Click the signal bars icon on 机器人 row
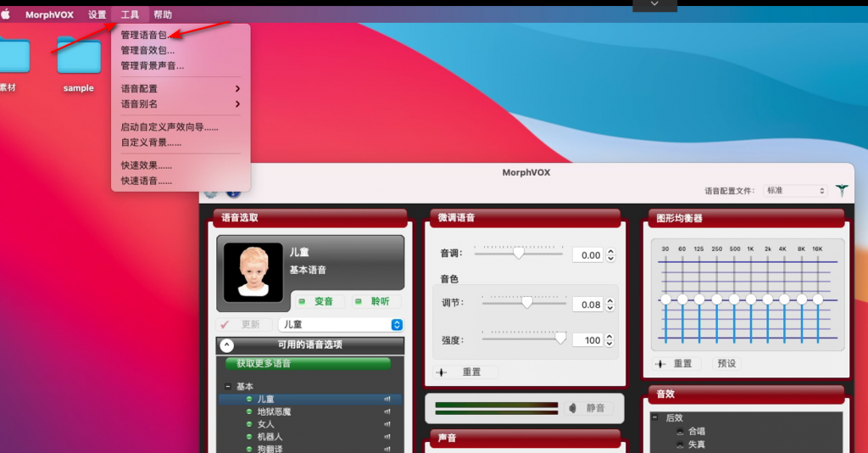The image size is (868, 453). click(x=387, y=436)
